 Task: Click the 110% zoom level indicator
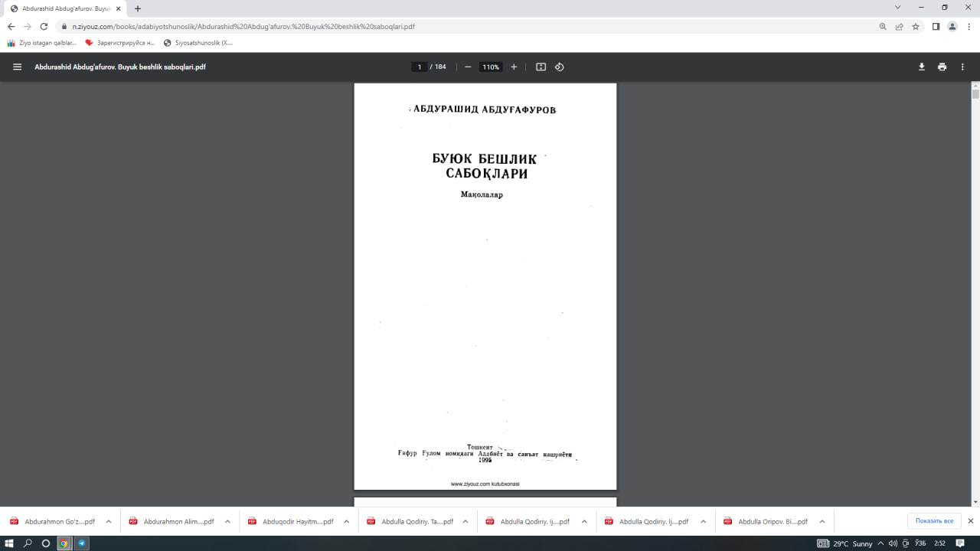pyautogui.click(x=490, y=67)
